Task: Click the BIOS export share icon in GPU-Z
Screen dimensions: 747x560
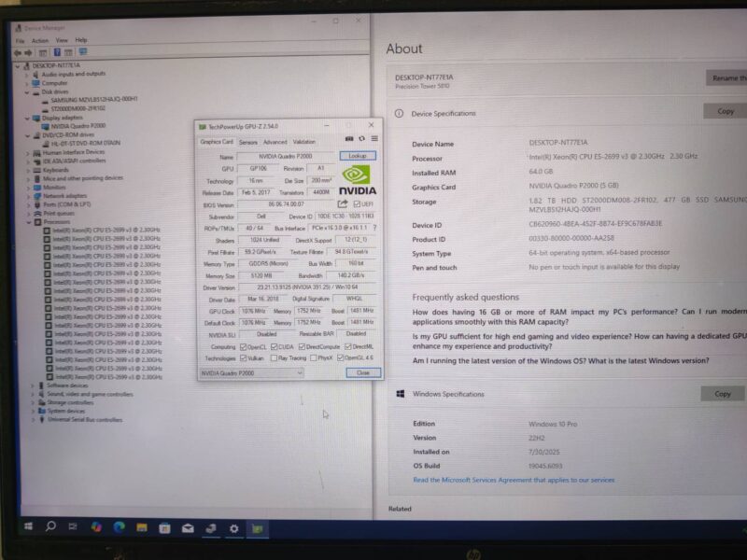Action: pos(343,203)
